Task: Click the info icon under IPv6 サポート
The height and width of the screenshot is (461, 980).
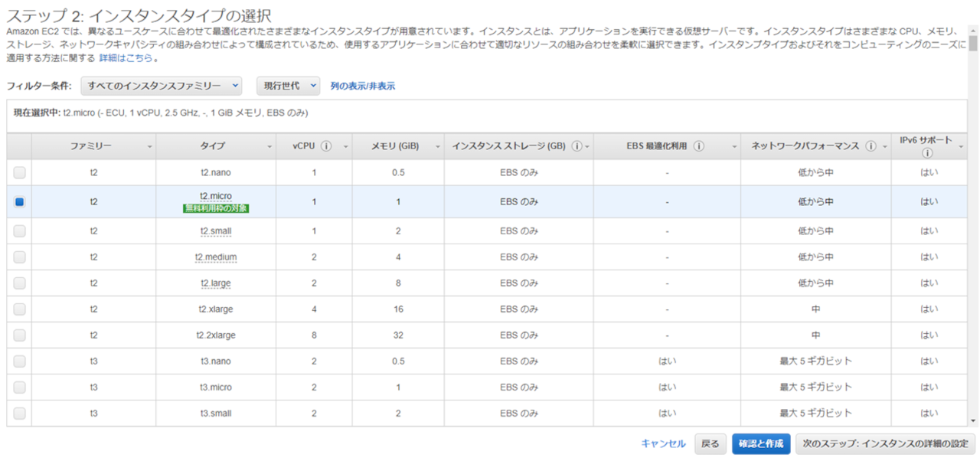Action: (x=927, y=153)
